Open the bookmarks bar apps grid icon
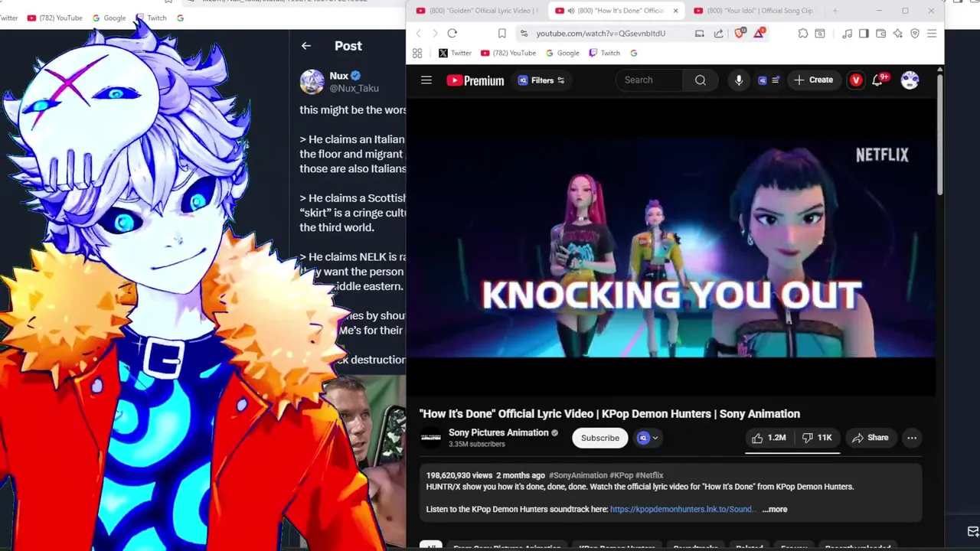Screen dimensions: 980x551 tap(417, 53)
